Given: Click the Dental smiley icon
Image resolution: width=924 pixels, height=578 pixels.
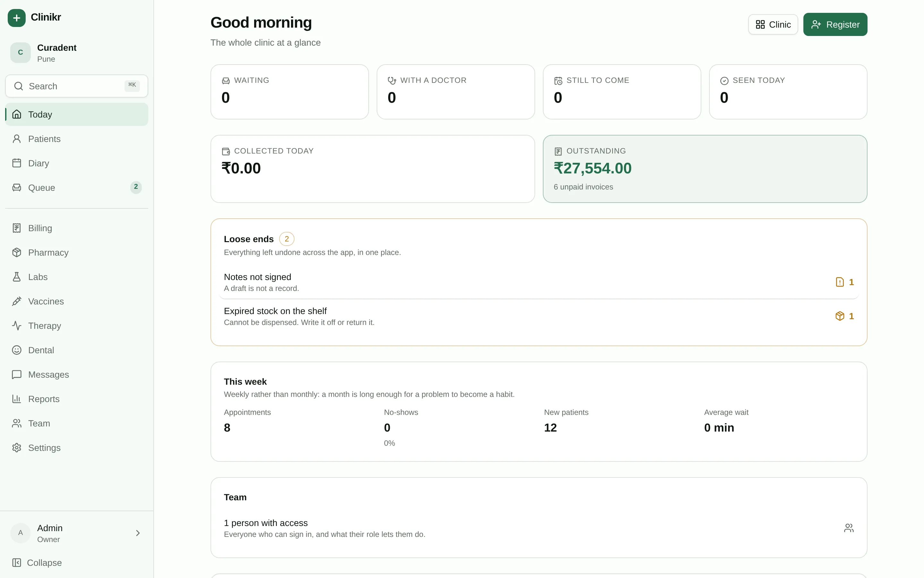Looking at the screenshot, I should (16, 350).
